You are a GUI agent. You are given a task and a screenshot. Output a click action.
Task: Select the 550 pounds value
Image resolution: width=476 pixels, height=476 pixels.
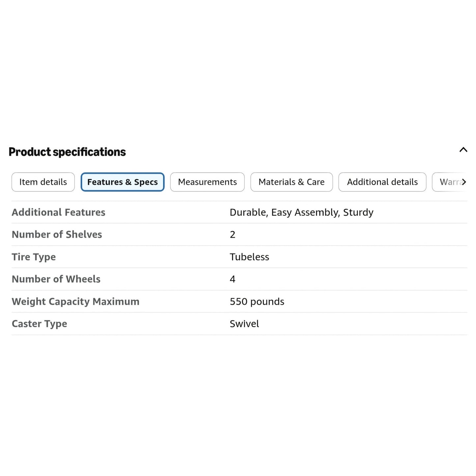257,301
